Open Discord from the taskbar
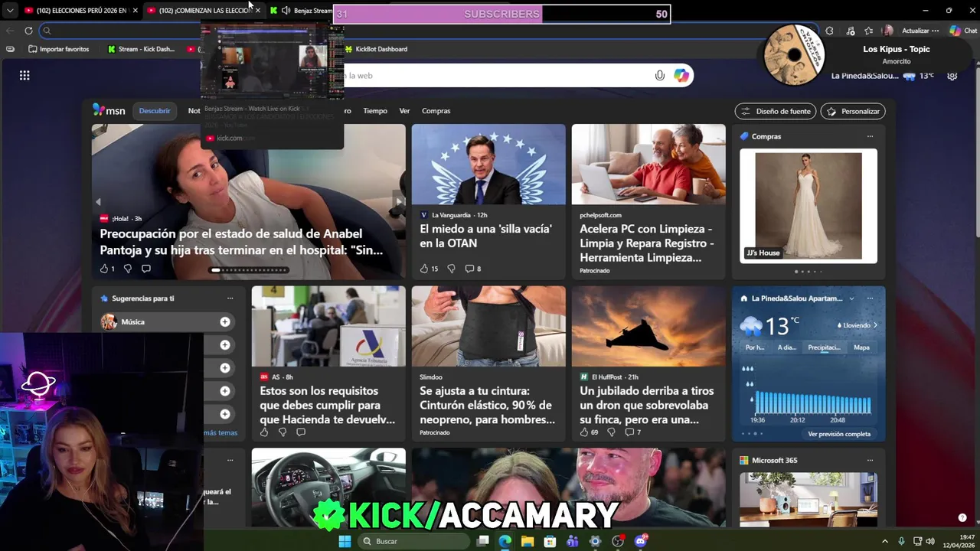 coord(641,541)
